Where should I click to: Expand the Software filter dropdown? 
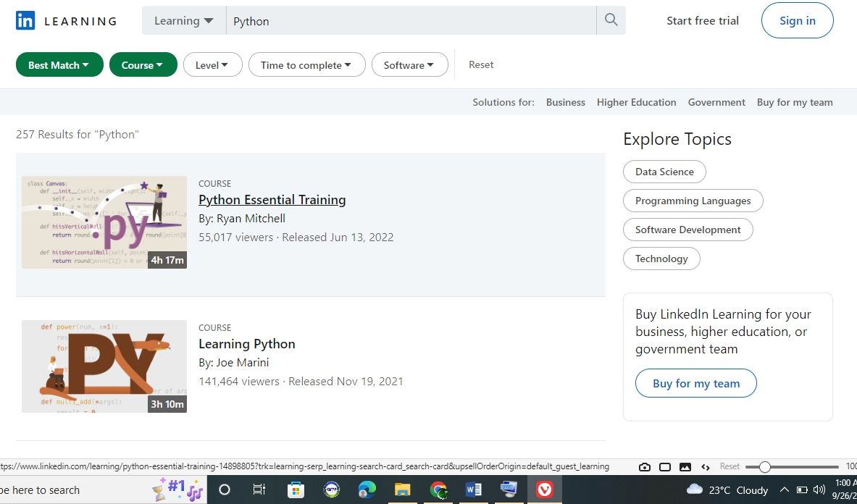tap(409, 65)
